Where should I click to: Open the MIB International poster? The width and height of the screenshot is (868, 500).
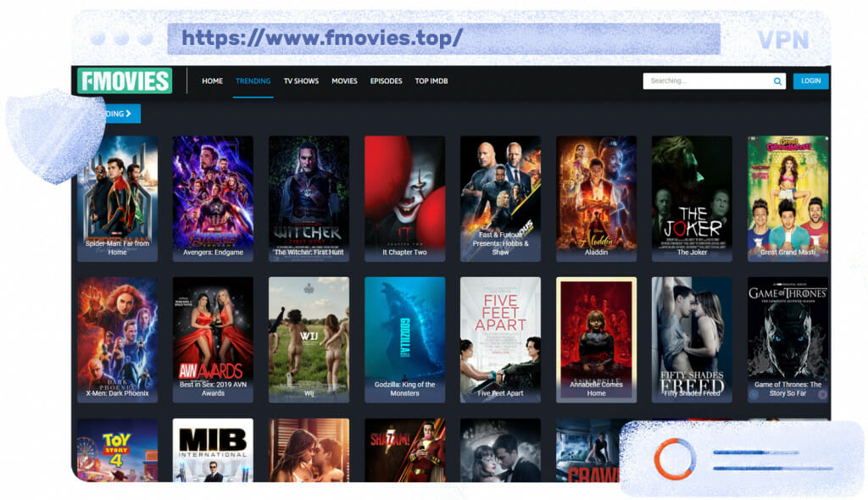pyautogui.click(x=213, y=450)
